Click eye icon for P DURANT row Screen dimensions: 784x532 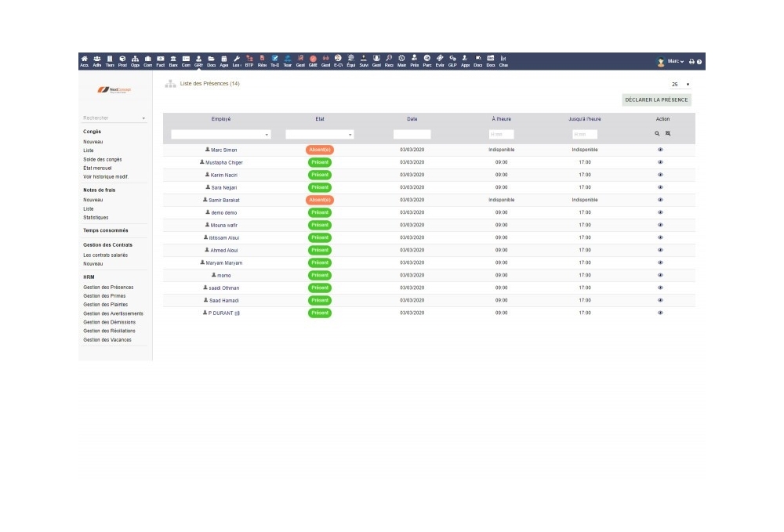coord(660,313)
